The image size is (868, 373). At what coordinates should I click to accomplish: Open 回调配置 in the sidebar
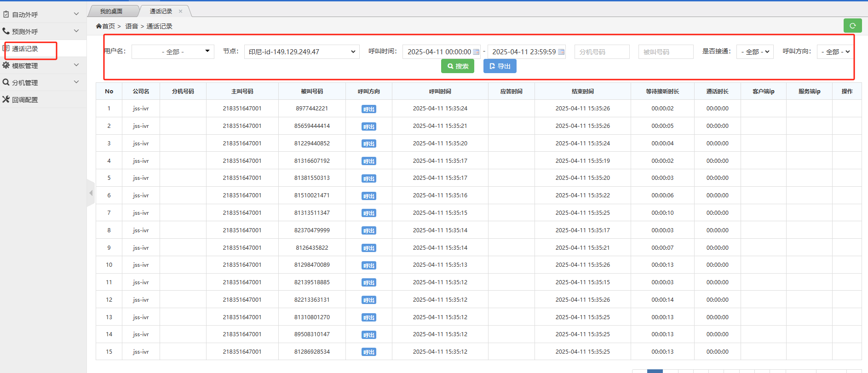click(x=25, y=100)
